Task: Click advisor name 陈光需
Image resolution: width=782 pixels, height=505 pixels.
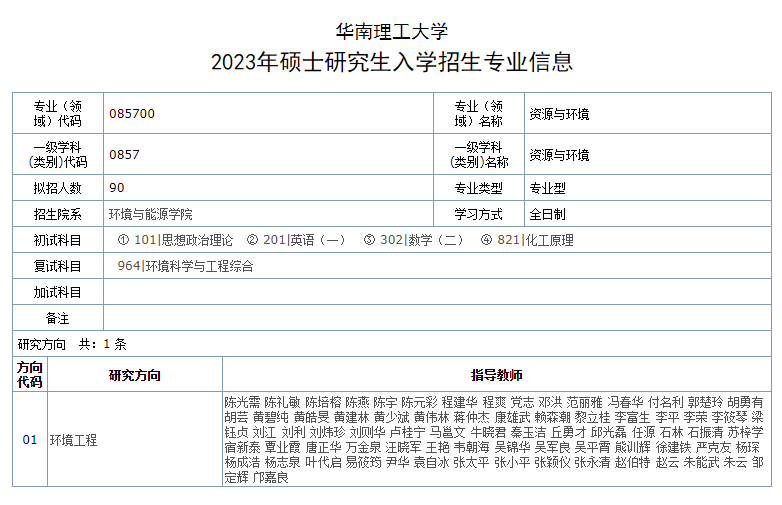Action: (x=242, y=402)
